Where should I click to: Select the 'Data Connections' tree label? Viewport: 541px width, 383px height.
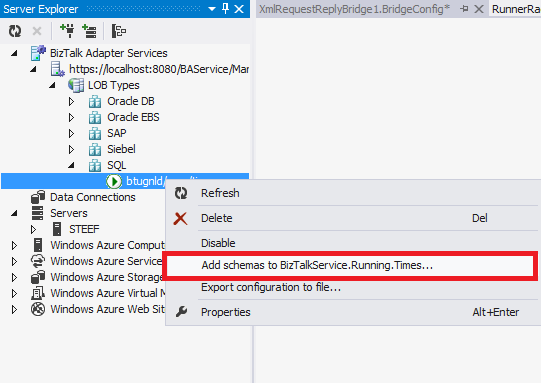tap(93, 197)
